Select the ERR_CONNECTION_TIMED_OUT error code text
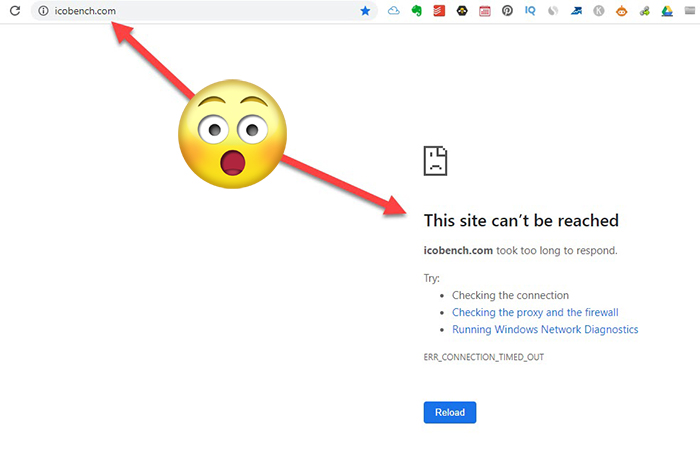This screenshot has height=452, width=700. [483, 357]
